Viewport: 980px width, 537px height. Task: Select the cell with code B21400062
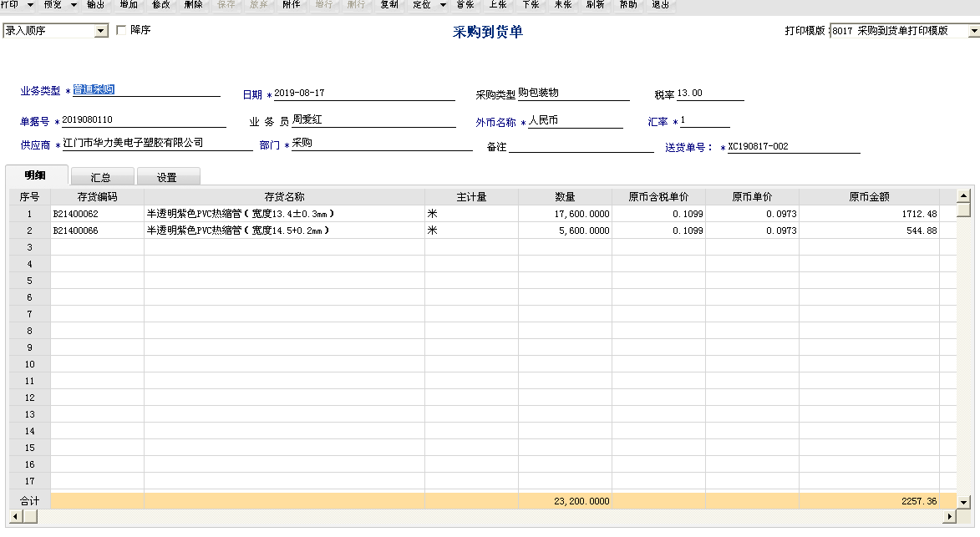point(97,214)
